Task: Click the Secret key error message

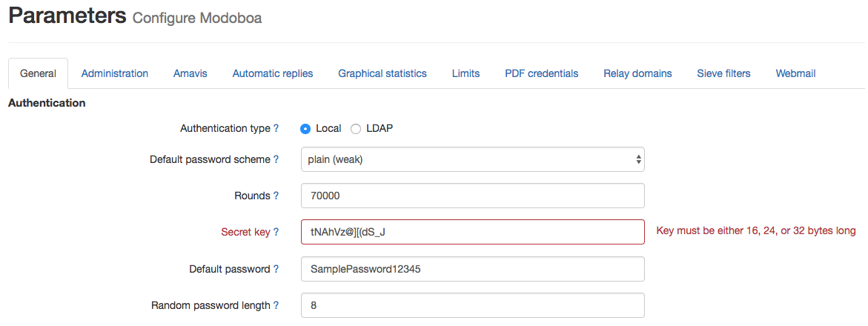Action: coord(756,231)
